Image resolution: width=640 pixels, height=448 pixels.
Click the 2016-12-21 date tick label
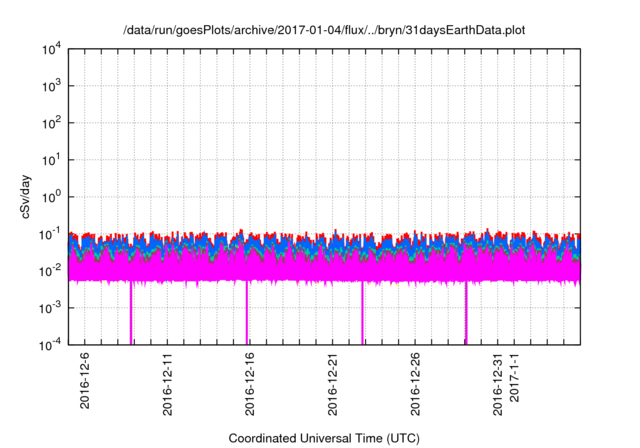[333, 384]
